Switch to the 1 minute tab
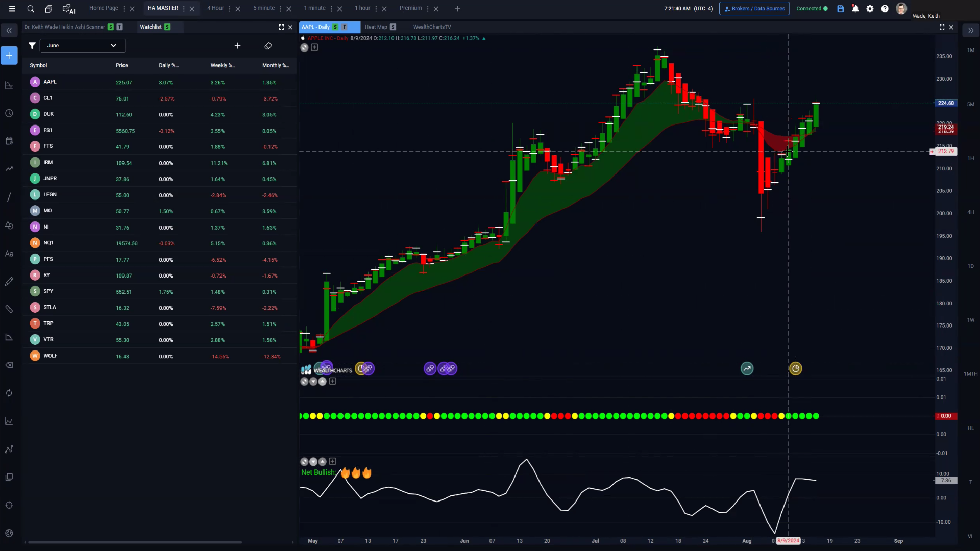Viewport: 980px width, 551px height. 314,8
